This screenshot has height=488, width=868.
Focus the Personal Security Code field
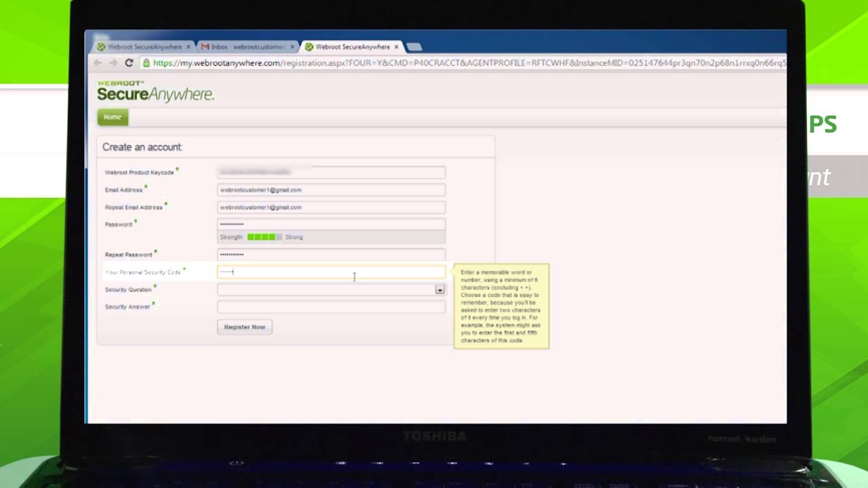click(331, 272)
